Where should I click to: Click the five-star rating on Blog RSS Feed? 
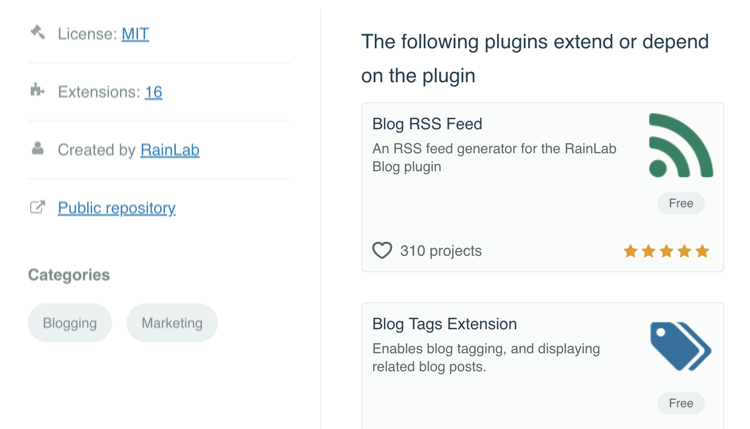(666, 251)
